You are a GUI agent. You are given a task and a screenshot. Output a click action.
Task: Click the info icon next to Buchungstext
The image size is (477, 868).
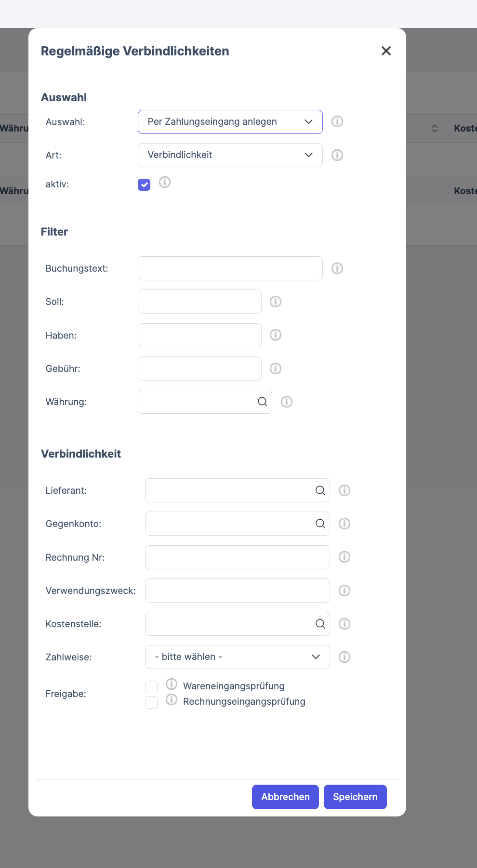337,268
